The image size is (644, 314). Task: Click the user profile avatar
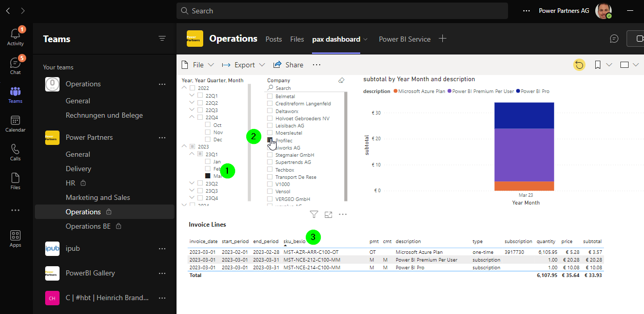pyautogui.click(x=603, y=10)
